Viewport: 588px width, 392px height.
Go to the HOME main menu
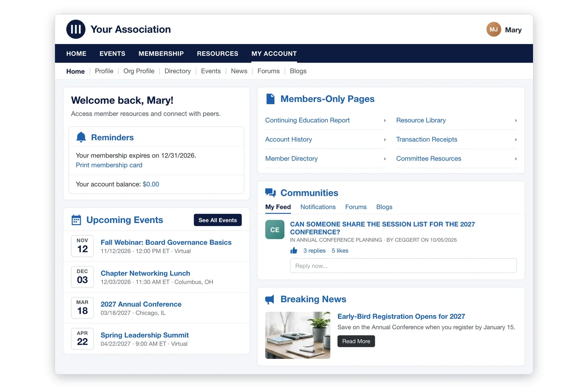pos(76,54)
